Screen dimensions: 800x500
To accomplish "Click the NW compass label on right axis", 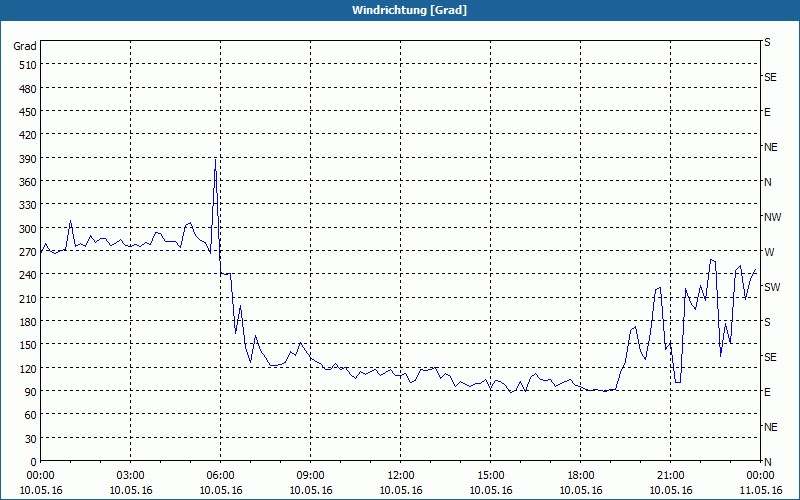I will (772, 217).
